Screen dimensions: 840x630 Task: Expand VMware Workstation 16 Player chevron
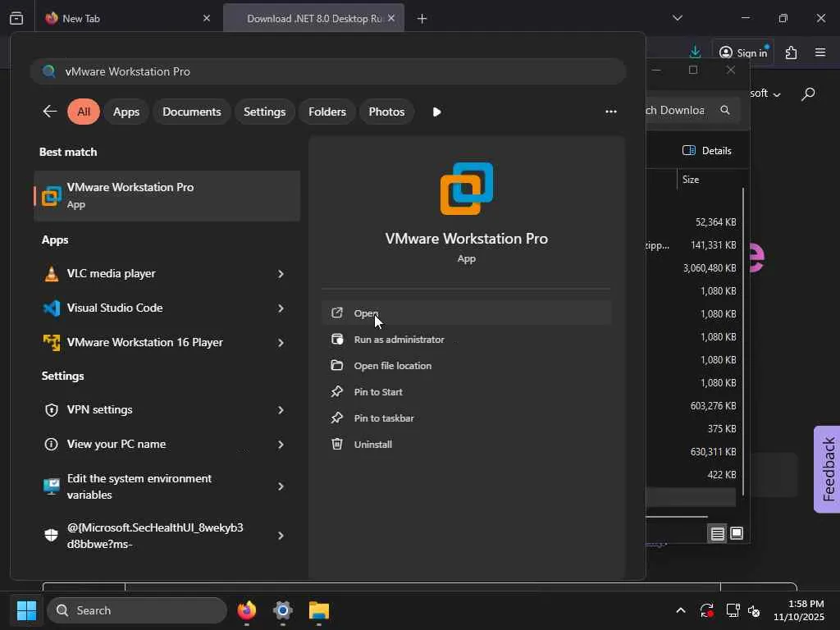tap(281, 342)
